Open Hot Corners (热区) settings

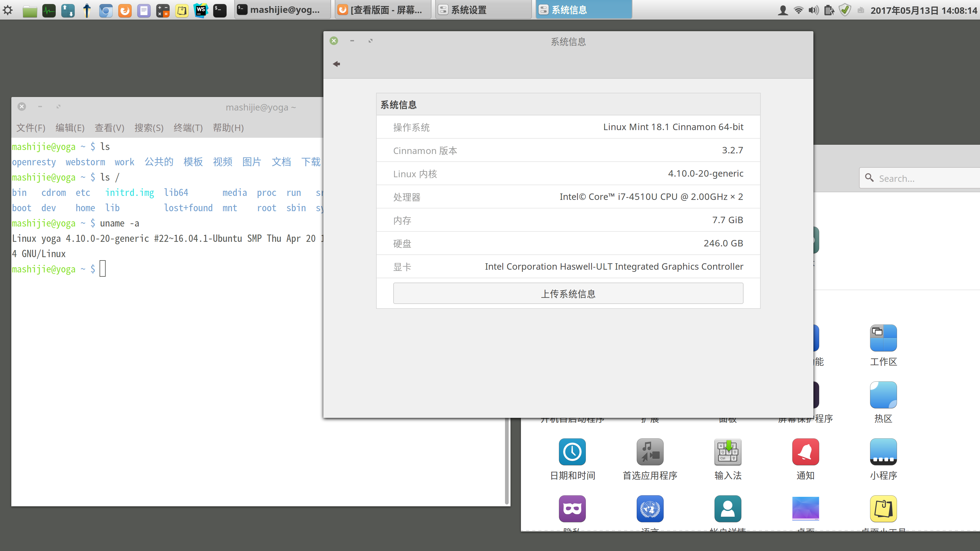(x=883, y=402)
